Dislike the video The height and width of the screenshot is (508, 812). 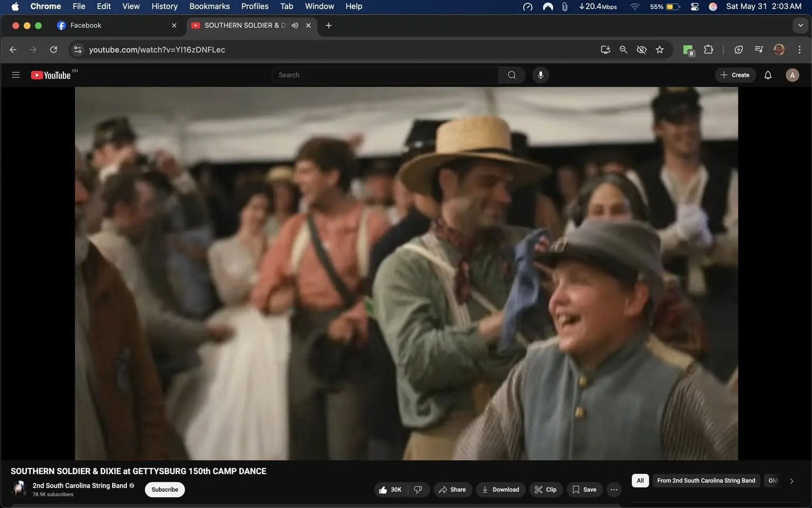coord(418,489)
